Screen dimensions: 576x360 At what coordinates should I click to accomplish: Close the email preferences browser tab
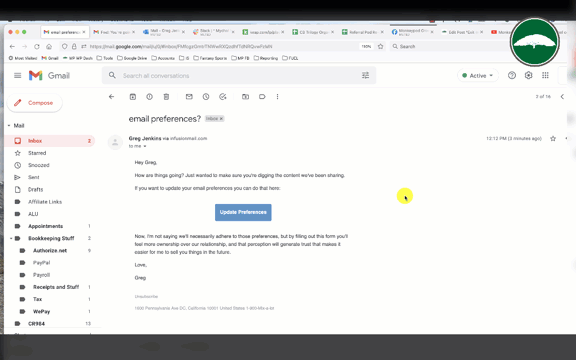tap(84, 32)
